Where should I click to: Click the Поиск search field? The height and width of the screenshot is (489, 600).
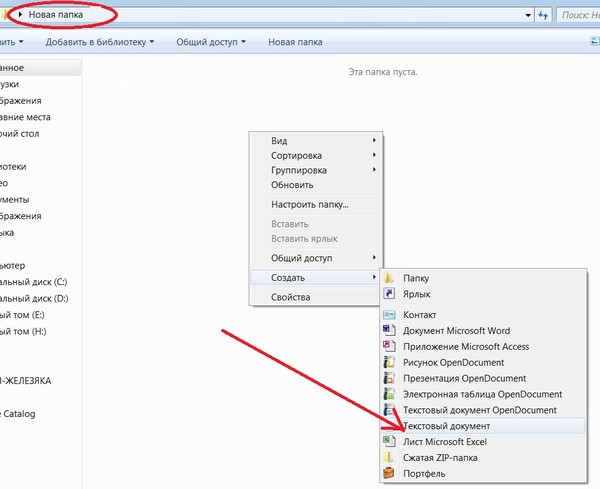(580, 16)
